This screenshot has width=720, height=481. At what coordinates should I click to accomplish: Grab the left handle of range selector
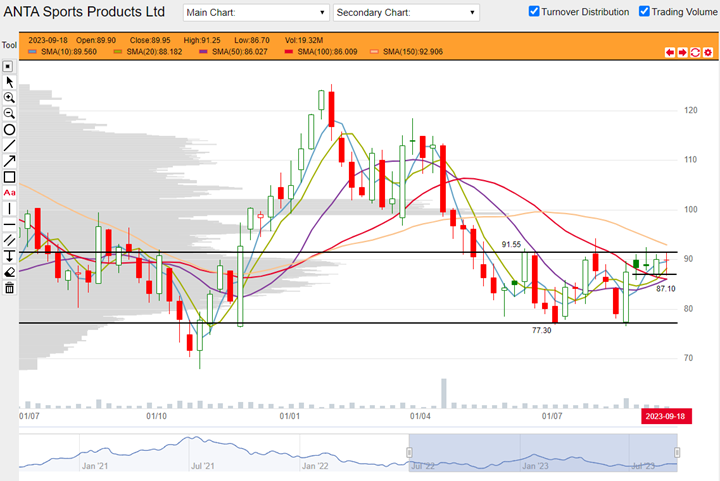tap(409, 453)
